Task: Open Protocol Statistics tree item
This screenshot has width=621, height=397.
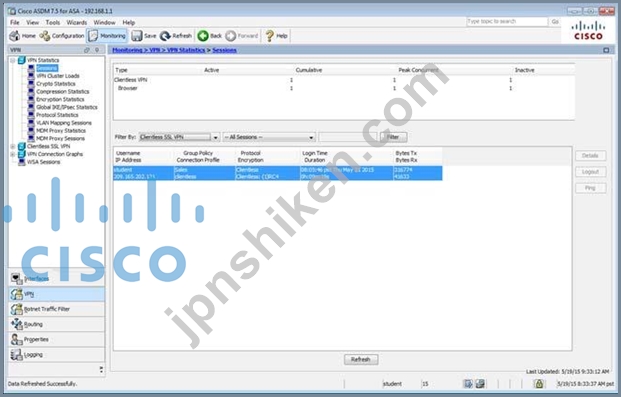Action: (x=57, y=115)
